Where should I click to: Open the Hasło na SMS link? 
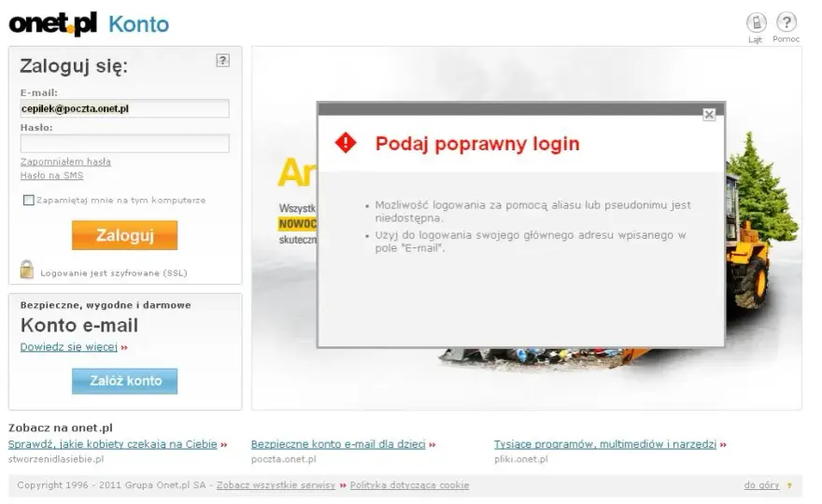51,175
